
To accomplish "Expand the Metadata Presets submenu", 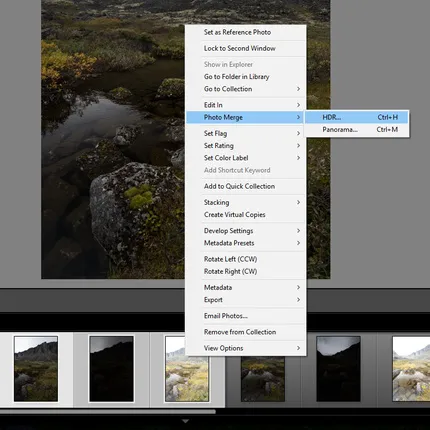I will tap(246, 243).
